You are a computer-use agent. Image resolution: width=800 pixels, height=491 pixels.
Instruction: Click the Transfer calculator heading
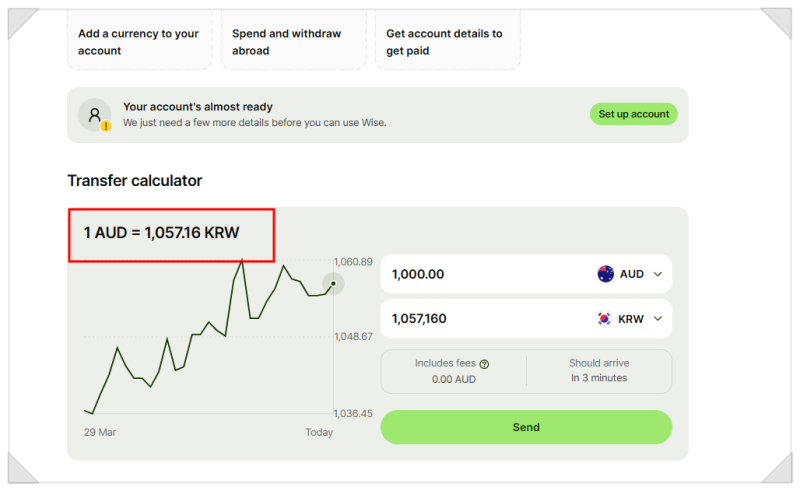135,181
